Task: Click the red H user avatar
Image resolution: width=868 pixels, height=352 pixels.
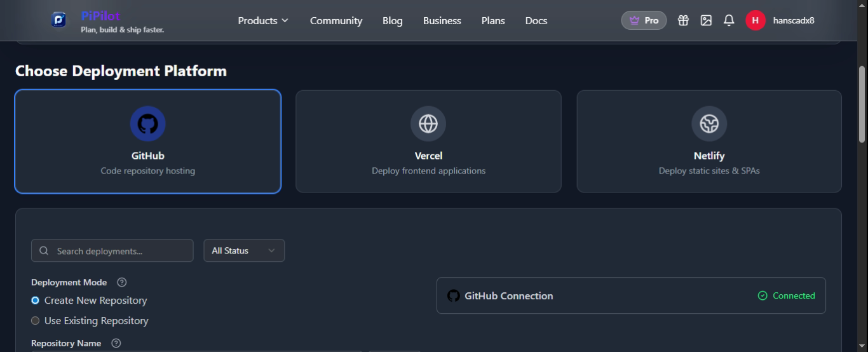Action: [755, 20]
